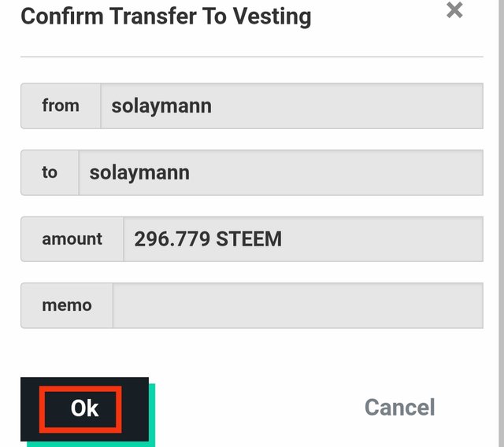Close the Confirm Transfer dialog with X

(x=454, y=10)
